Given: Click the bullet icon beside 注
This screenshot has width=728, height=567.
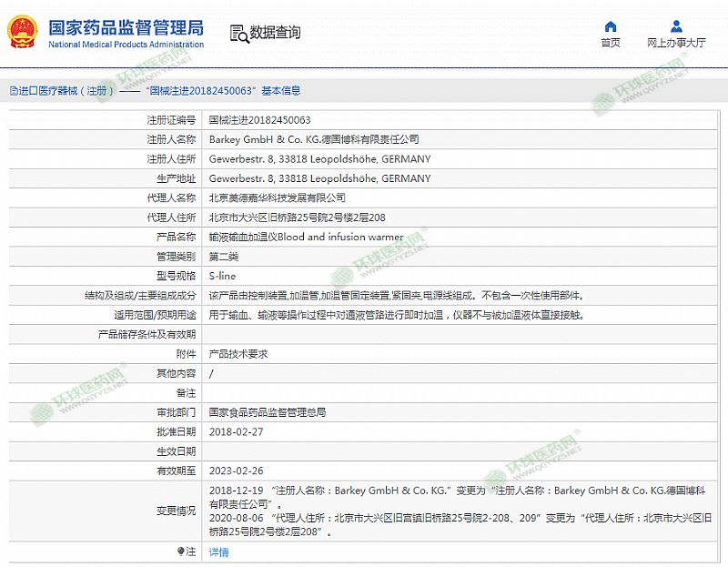Looking at the screenshot, I should coord(180,551).
